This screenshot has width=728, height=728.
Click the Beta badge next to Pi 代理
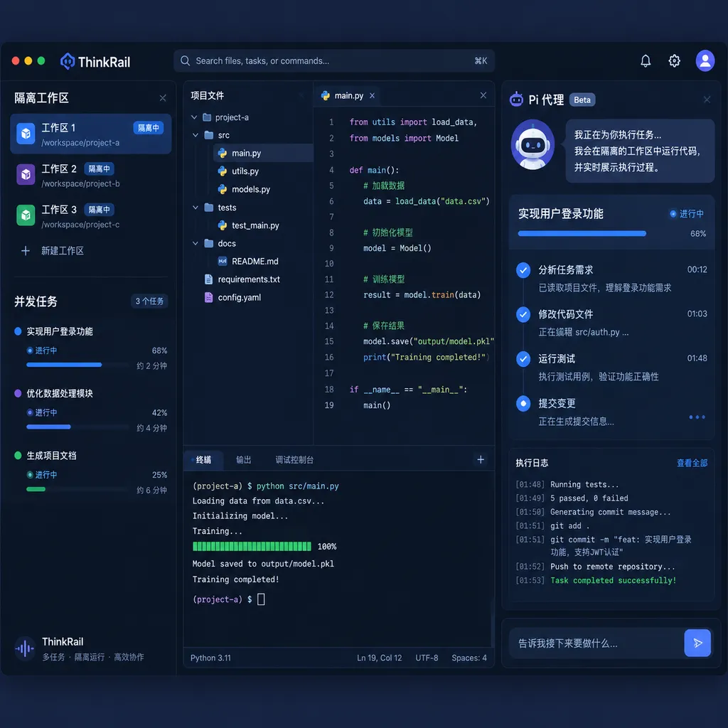(582, 100)
